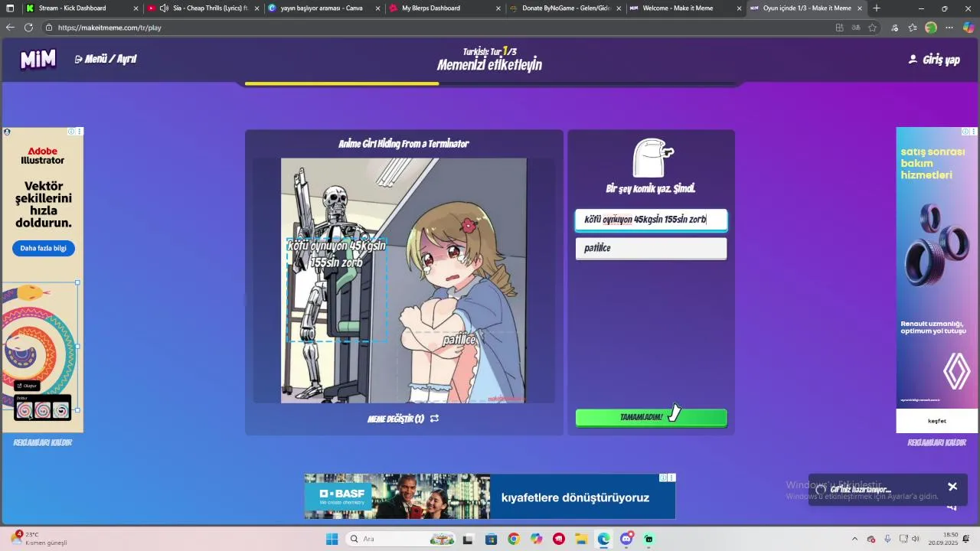Click the MiM logo
This screenshot has height=551, width=980.
pyautogui.click(x=38, y=59)
